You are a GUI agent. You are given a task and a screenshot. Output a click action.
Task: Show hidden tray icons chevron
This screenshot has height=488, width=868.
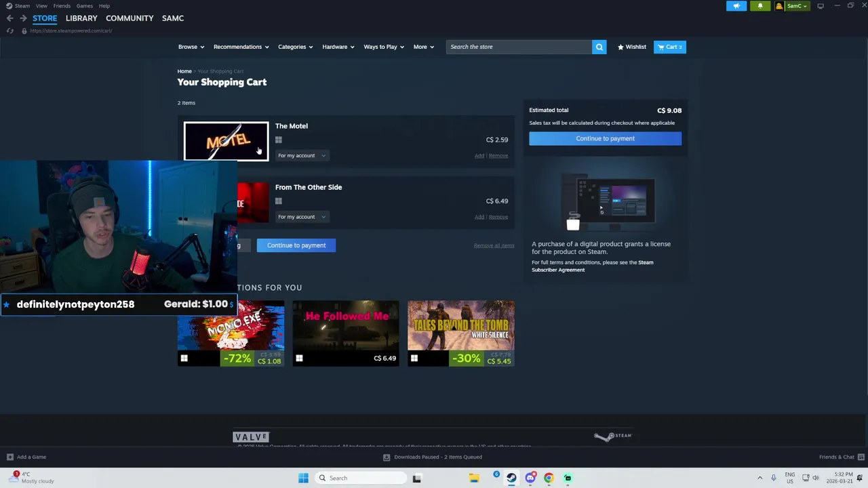[x=759, y=478]
